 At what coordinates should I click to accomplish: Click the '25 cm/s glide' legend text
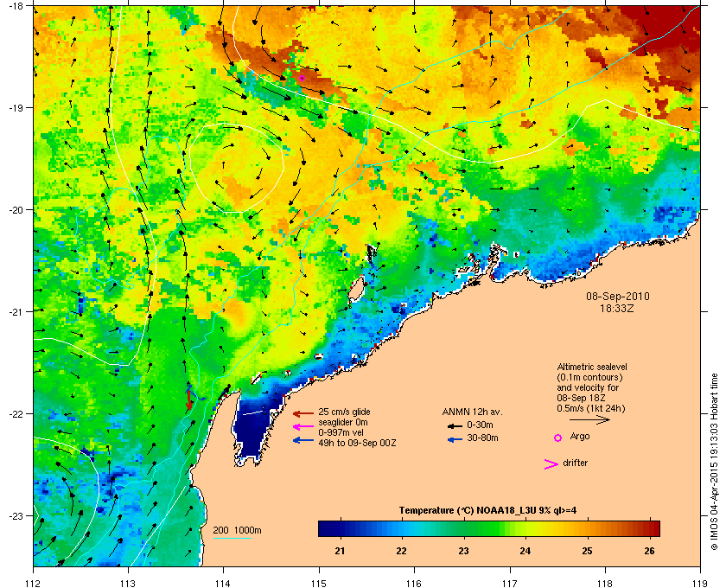[344, 412]
